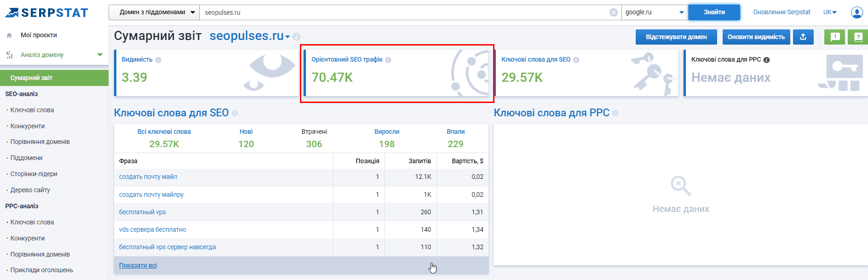Click the Знайти search button
868x280 pixels.
coord(714,12)
